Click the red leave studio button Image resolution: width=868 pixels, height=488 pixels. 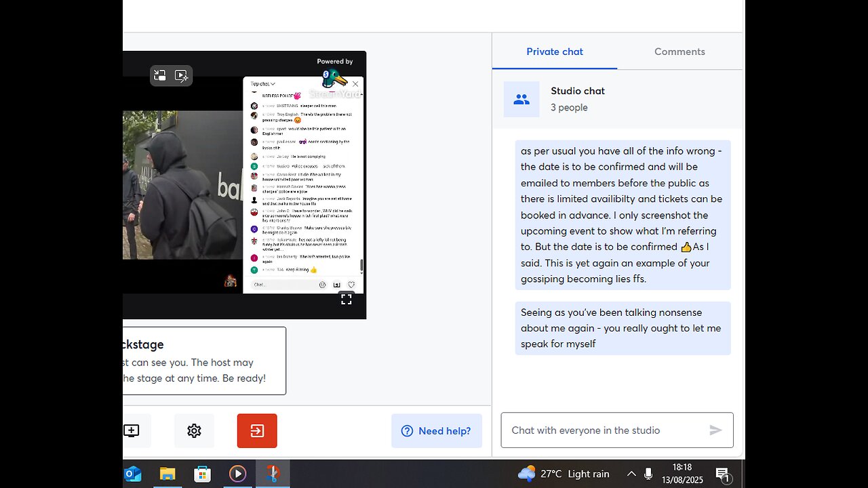coord(257,430)
